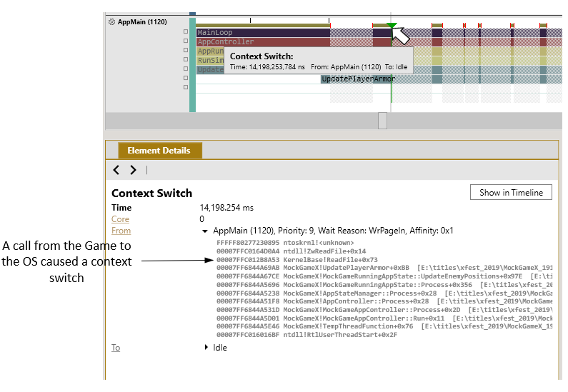
Task: Open the From link
Action: tap(121, 231)
